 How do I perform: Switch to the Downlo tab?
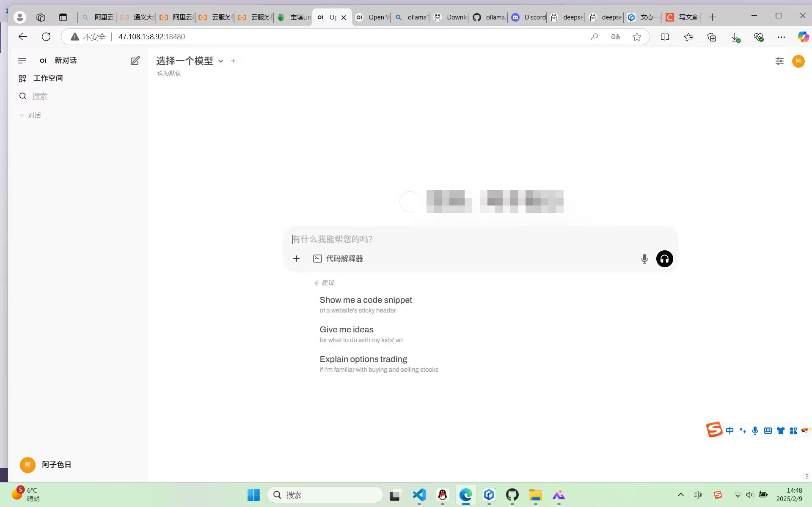point(451,17)
